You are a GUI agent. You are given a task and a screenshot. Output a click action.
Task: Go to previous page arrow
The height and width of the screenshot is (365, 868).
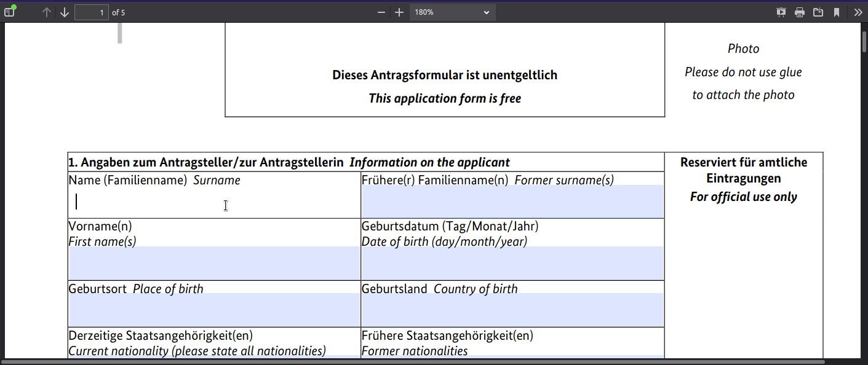(47, 12)
